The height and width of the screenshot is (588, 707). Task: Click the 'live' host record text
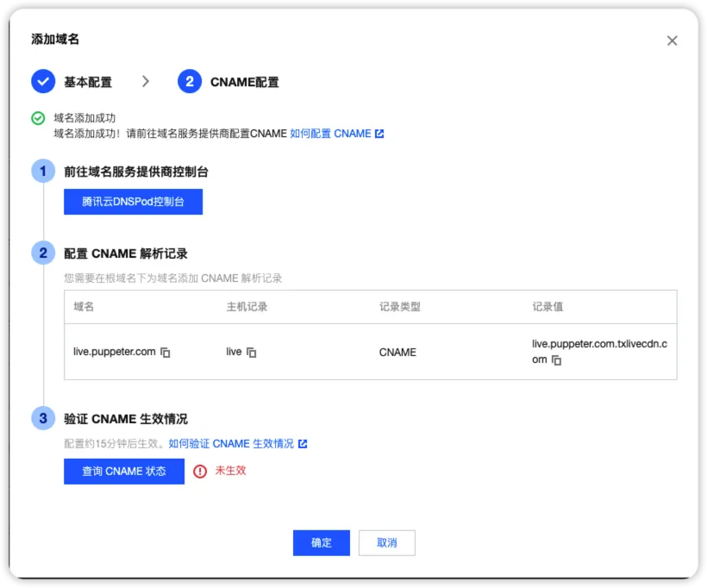coord(234,352)
